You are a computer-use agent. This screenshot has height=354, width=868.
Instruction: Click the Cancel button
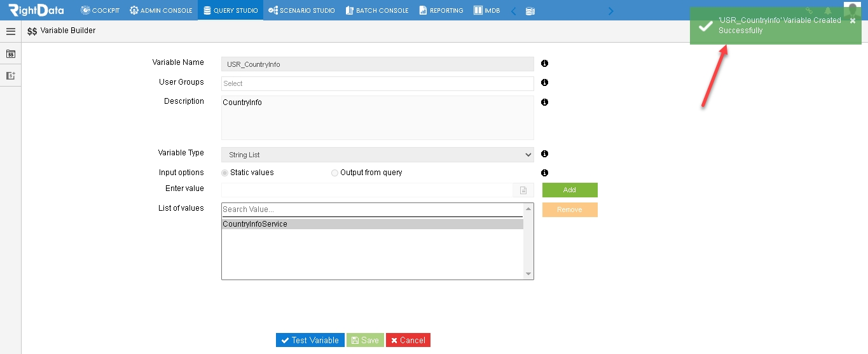point(408,340)
